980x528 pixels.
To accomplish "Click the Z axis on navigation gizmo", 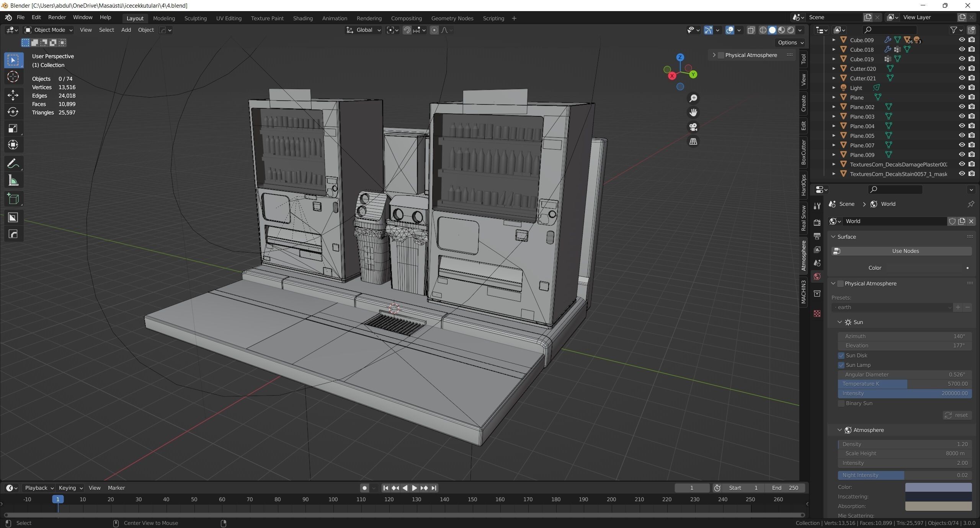I will click(680, 57).
